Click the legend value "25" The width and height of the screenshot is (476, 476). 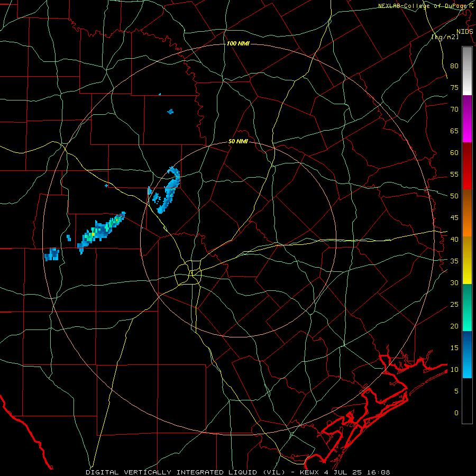[454, 305]
